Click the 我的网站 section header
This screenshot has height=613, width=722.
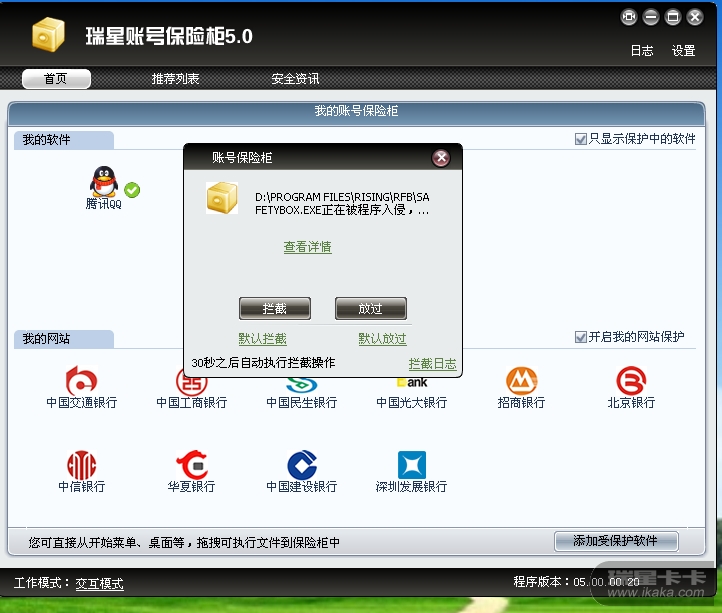(64, 339)
